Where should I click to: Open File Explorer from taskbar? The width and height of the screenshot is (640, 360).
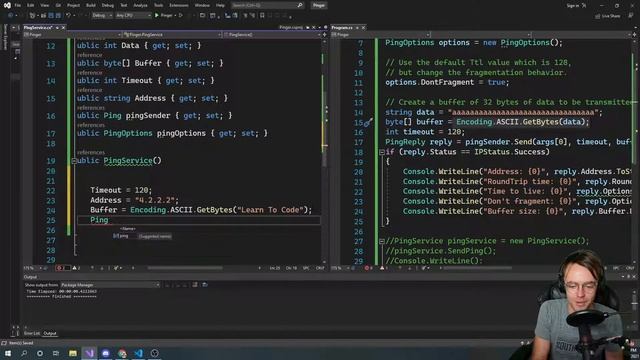[73, 353]
